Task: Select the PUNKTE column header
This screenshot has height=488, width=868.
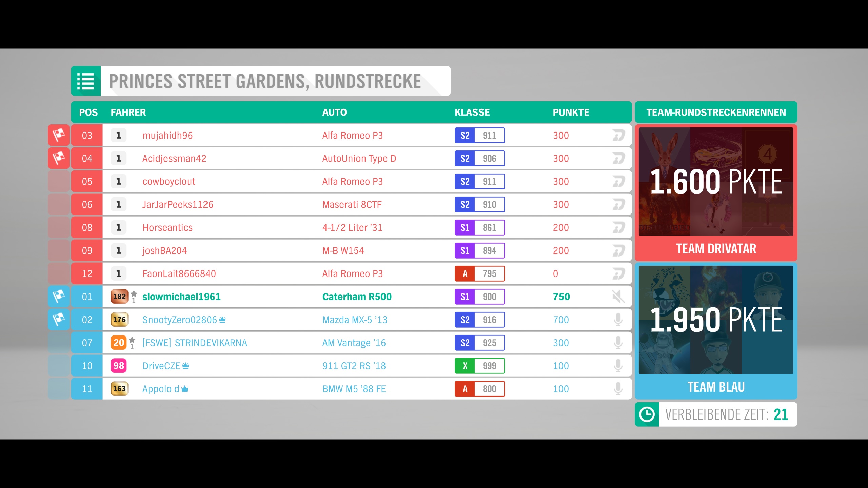Action: coord(571,112)
